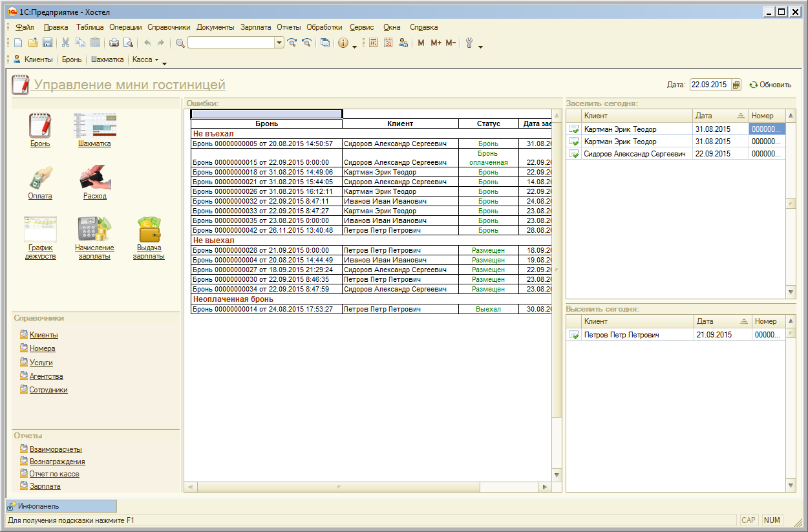Image resolution: width=808 pixels, height=532 pixels.
Task: Open the search text dropdown arrow
Action: 279,43
